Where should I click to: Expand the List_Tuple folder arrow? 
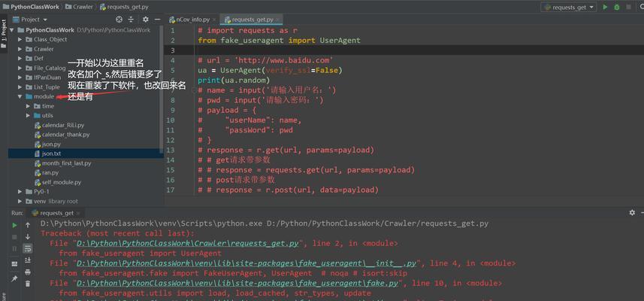tap(20, 87)
